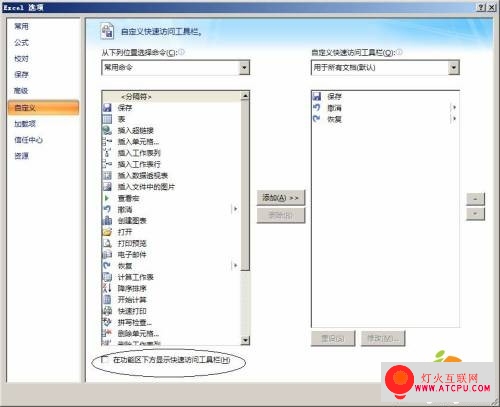
Task: Select the 保存 save icon in command list
Action: click(x=107, y=108)
